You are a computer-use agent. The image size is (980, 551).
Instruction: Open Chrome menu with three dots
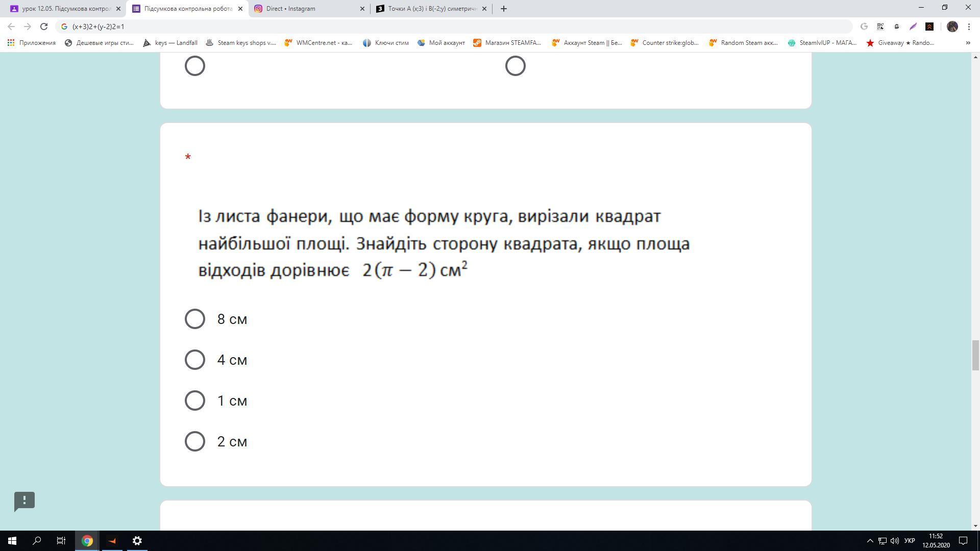tap(969, 27)
